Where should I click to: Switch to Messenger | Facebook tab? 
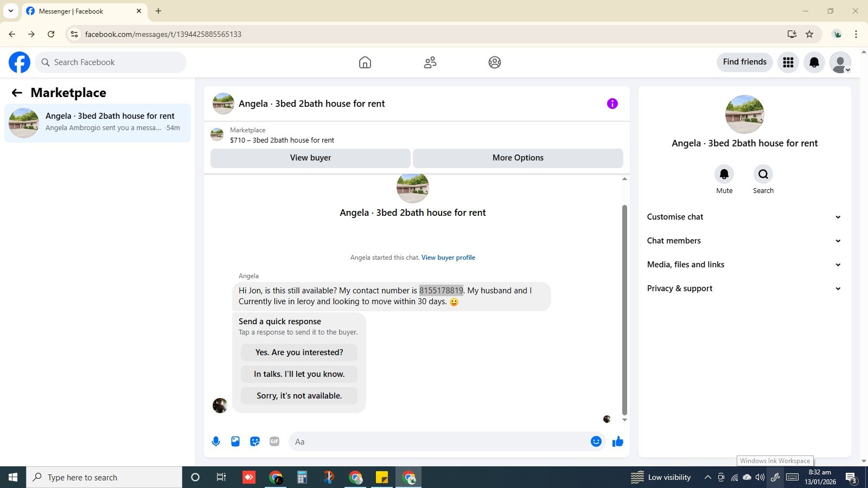[84, 11]
